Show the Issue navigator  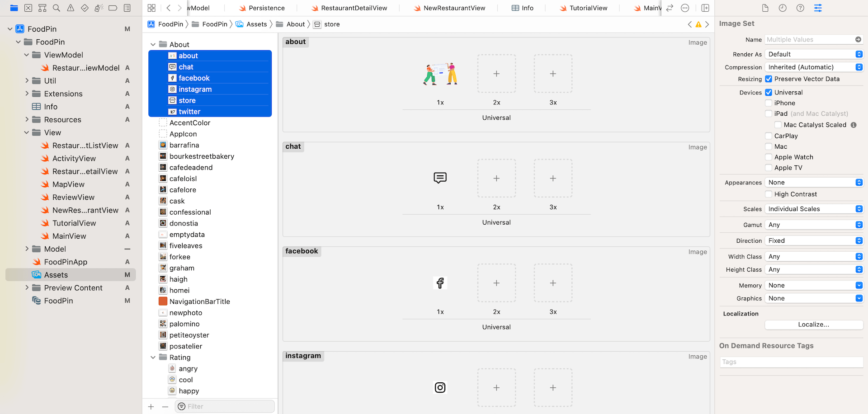tap(70, 8)
